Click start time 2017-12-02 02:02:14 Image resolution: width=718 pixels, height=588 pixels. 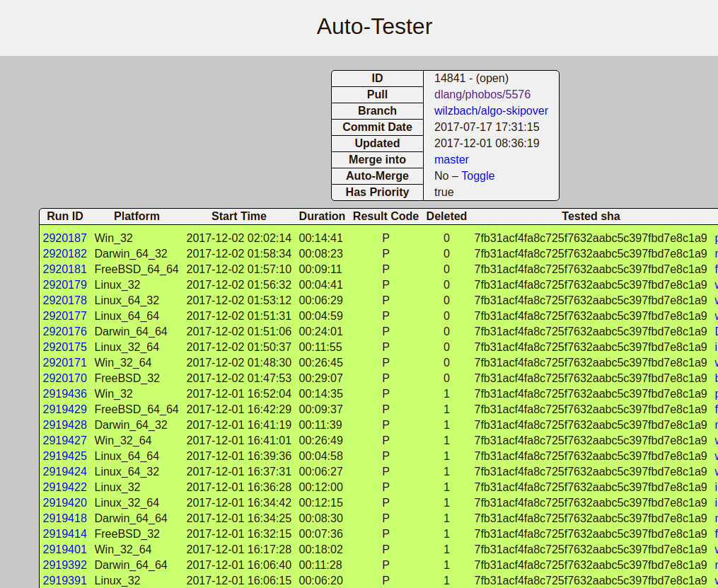pyautogui.click(x=238, y=238)
